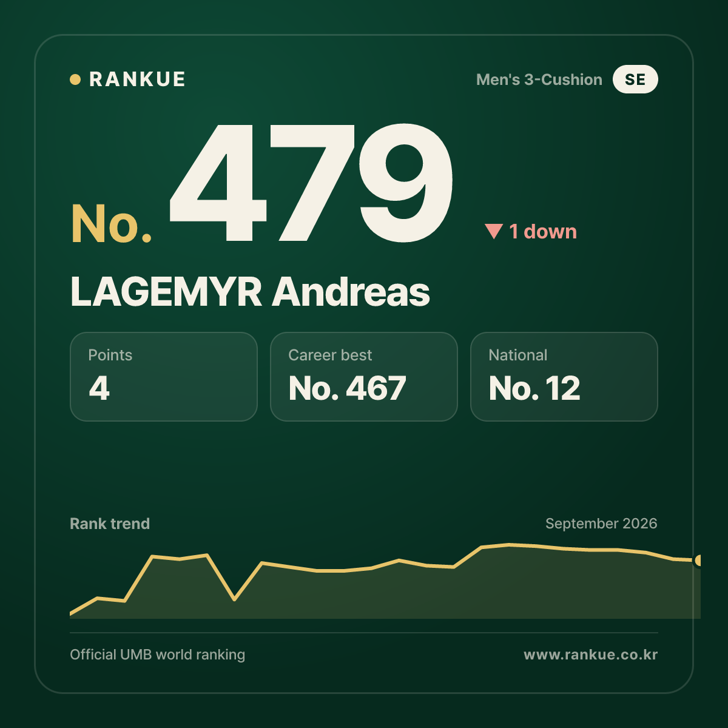Viewport: 728px width, 728px height.
Task: Click the yellow 'No.' prefix
Action: [x=112, y=224]
